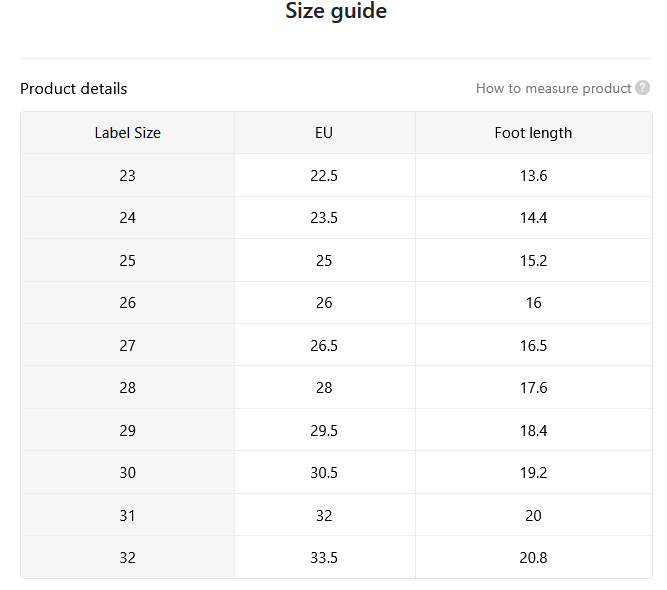Select the Label Size 29 cell
Viewport: 667px width, 590px height.
pos(128,430)
